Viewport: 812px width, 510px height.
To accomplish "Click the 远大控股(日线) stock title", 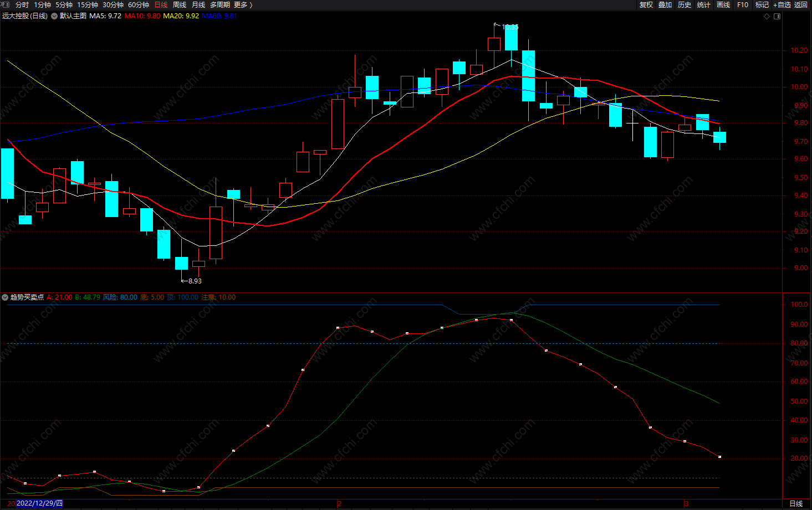I will click(25, 16).
